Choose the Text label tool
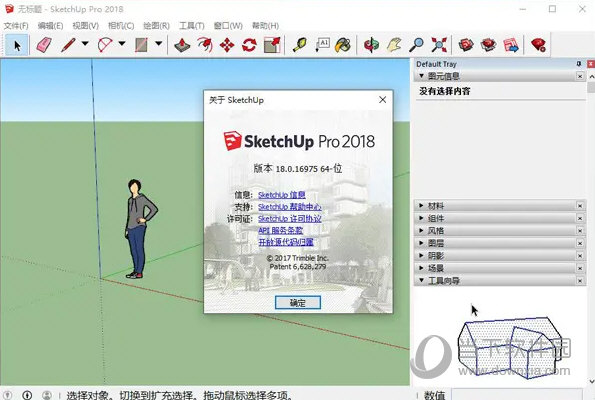The width and height of the screenshot is (595, 400). [x=322, y=45]
